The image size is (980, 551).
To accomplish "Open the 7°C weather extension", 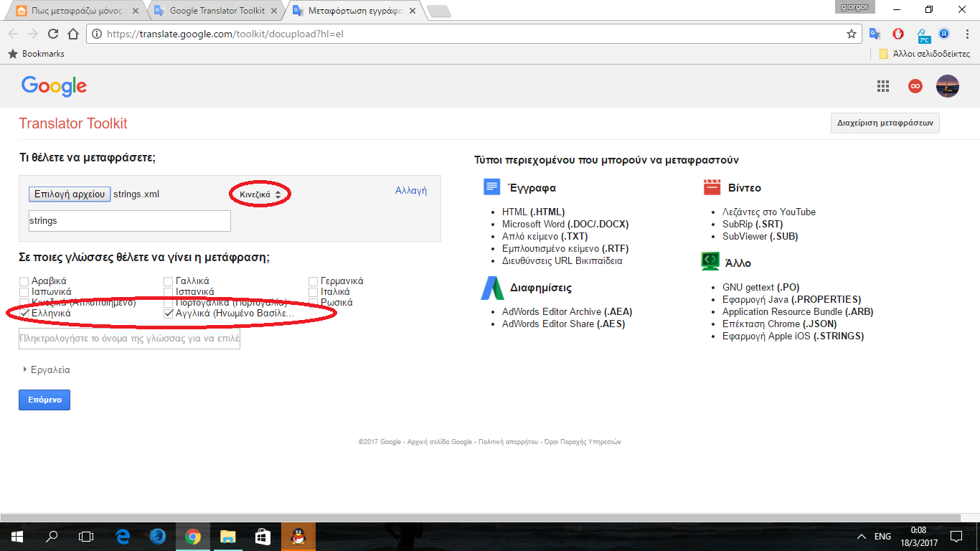I will (x=923, y=34).
